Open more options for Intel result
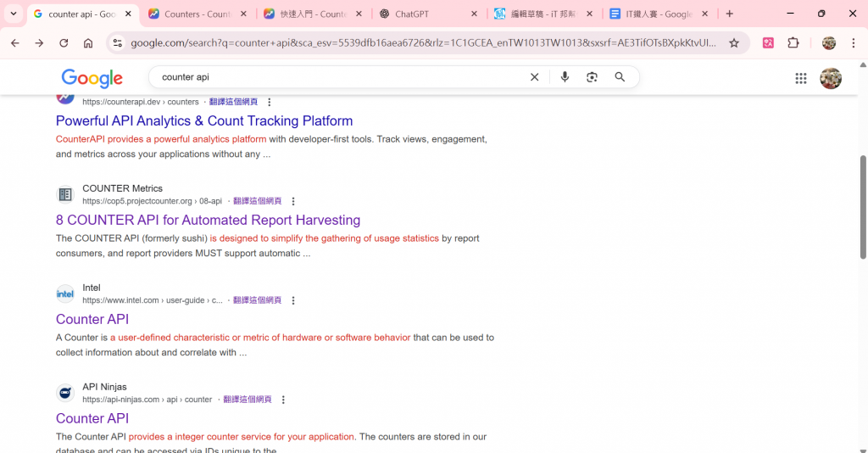Screen dimensions: 868x453 click(x=292, y=300)
